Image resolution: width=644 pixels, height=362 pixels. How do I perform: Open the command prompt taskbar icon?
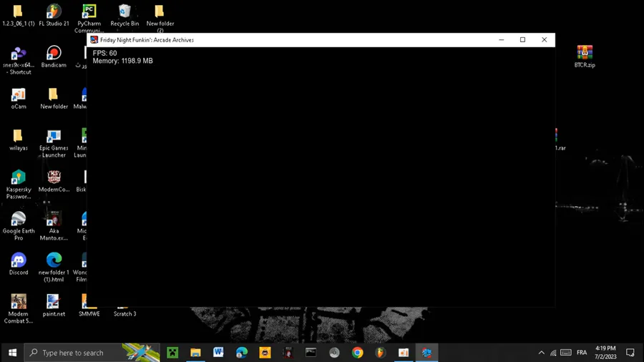pyautogui.click(x=311, y=353)
